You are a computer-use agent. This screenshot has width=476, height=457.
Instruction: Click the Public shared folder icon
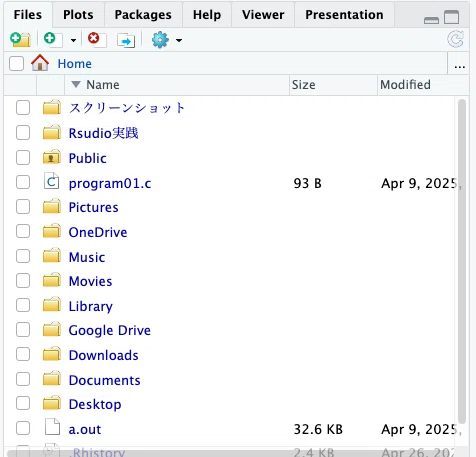52,157
